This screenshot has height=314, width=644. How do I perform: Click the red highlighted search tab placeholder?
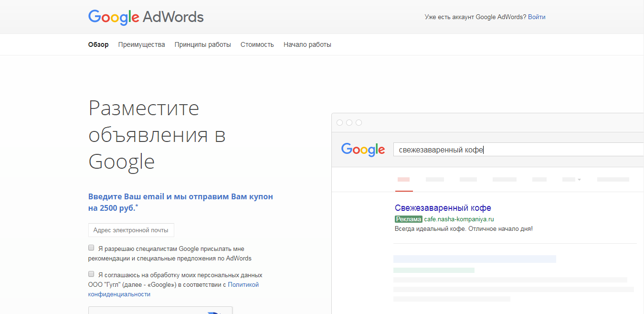tap(404, 180)
